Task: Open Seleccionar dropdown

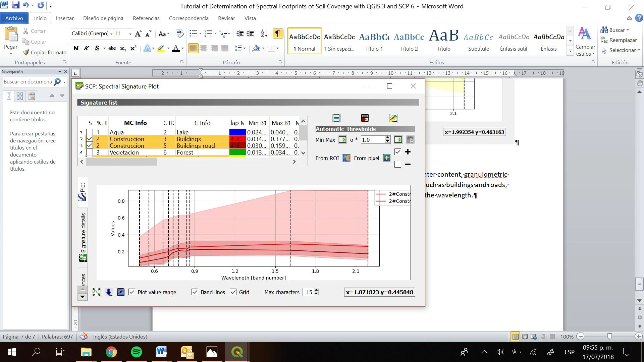Action: (x=621, y=50)
